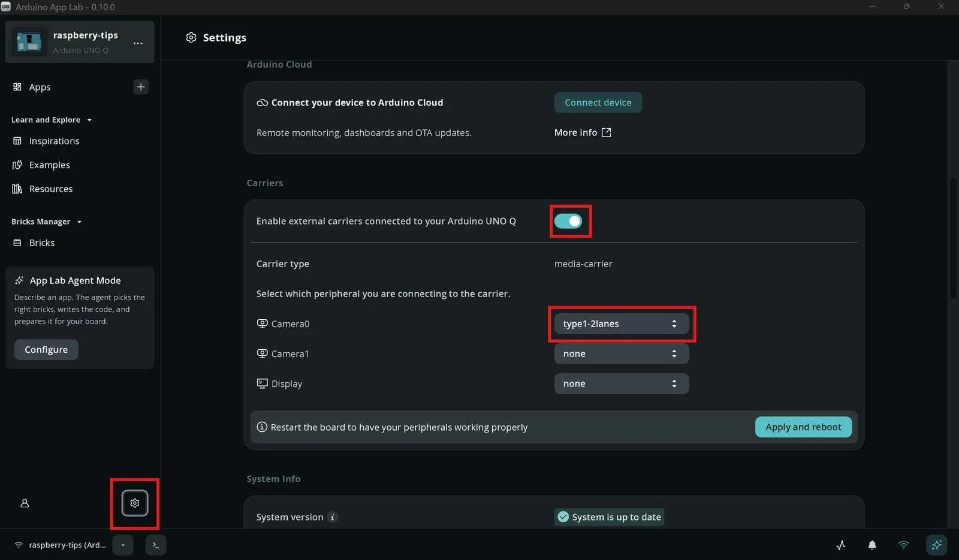
Task: Open the Camera1 peripheral dropdown
Action: (622, 353)
